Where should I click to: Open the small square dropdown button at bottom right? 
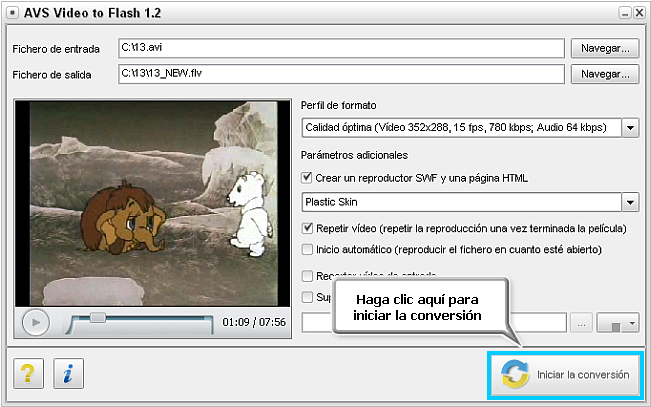(x=617, y=323)
